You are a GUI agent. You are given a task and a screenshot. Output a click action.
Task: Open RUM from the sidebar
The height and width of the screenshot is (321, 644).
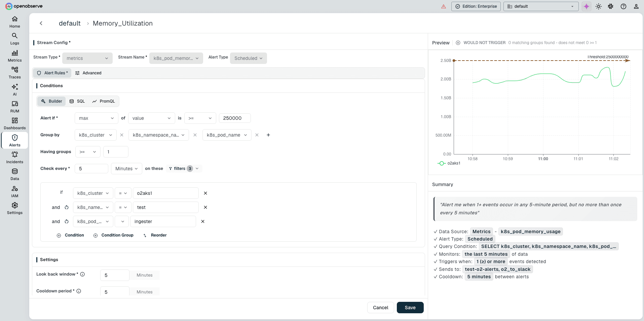(15, 107)
